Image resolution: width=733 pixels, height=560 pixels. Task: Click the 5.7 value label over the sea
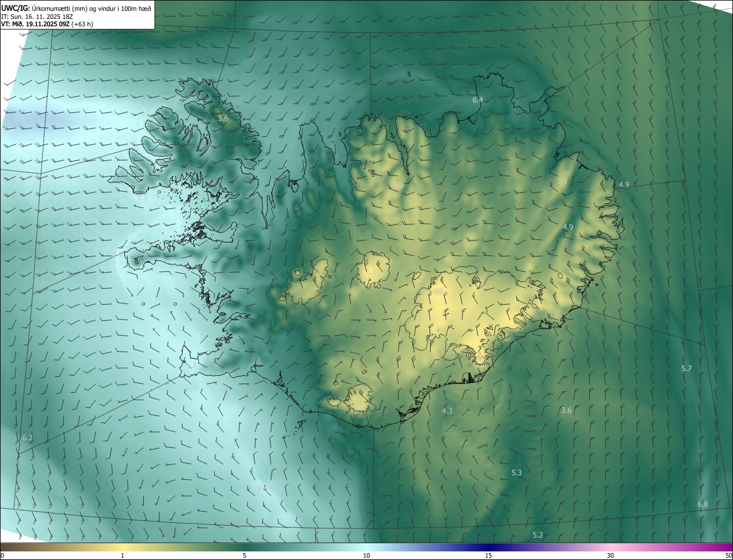tap(687, 368)
